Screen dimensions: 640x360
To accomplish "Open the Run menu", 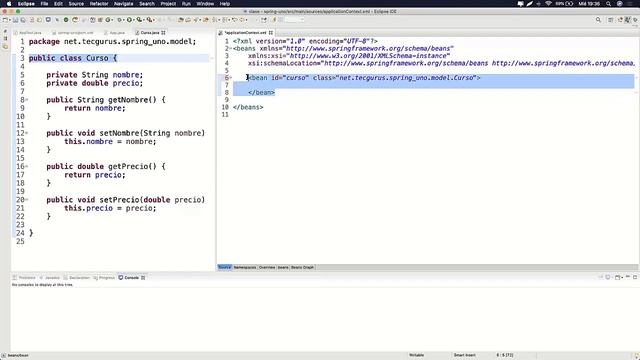I will (186, 4).
